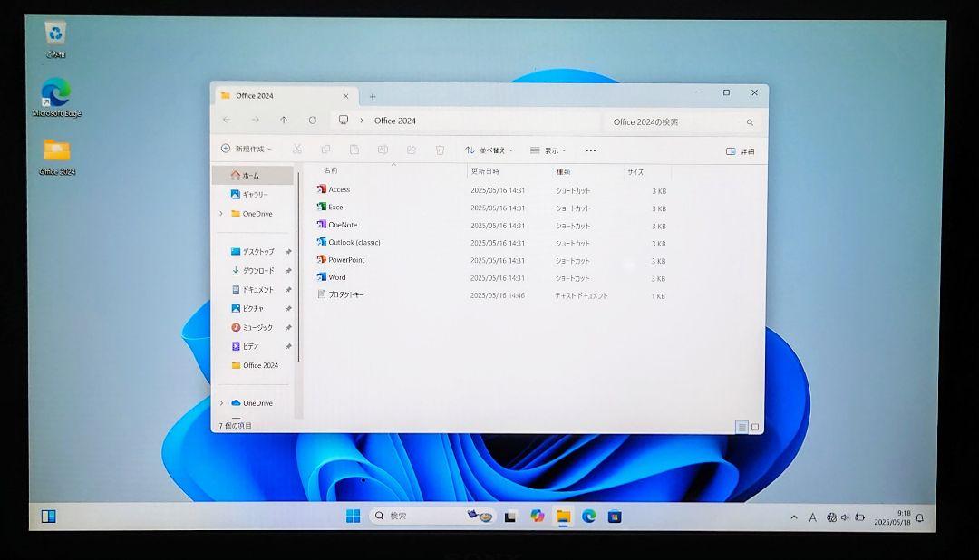This screenshot has height=560, width=979.
Task: Open the Outlook (classic) shortcut
Action: coord(348,242)
